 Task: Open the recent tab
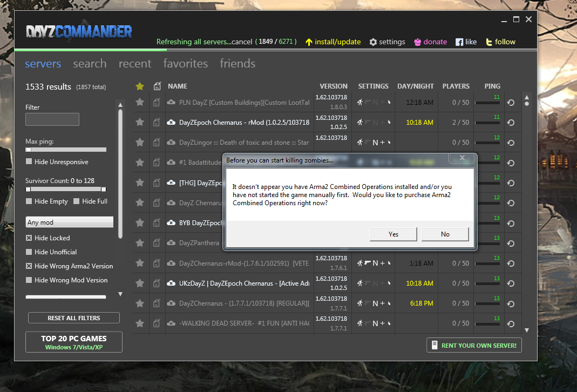point(135,63)
